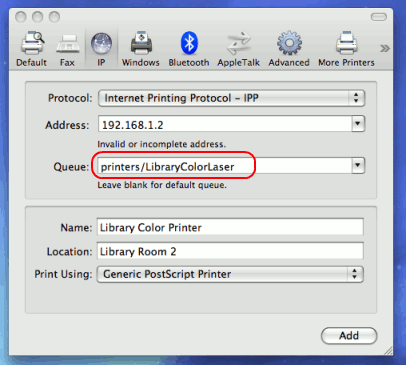
Task: Click the window resize grip corner
Action: point(388,350)
